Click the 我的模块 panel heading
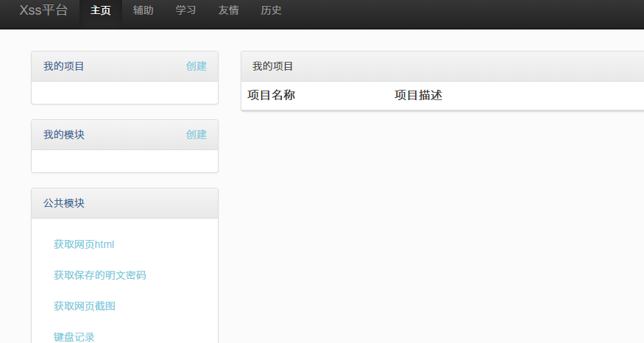This screenshot has width=644, height=343. tap(64, 135)
